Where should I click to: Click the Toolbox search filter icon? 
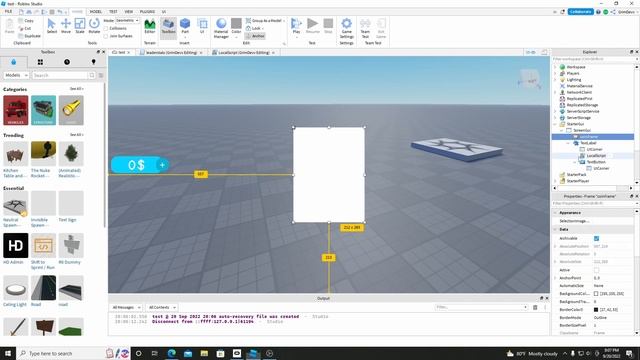tap(101, 76)
